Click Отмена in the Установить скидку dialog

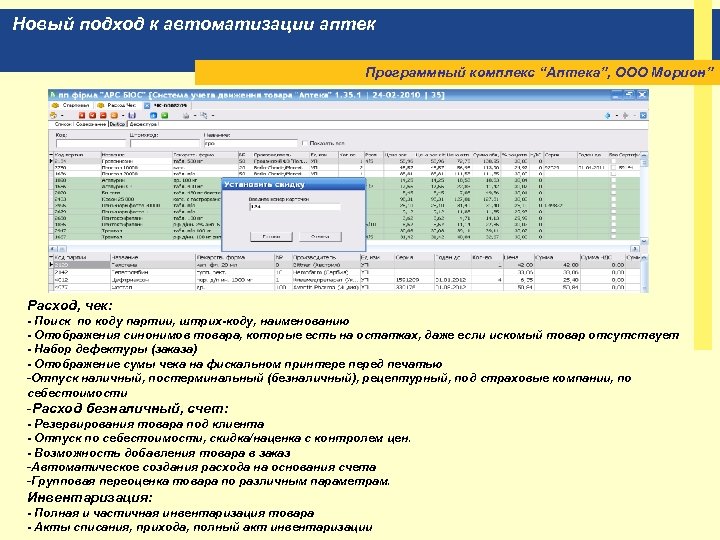pyautogui.click(x=320, y=236)
